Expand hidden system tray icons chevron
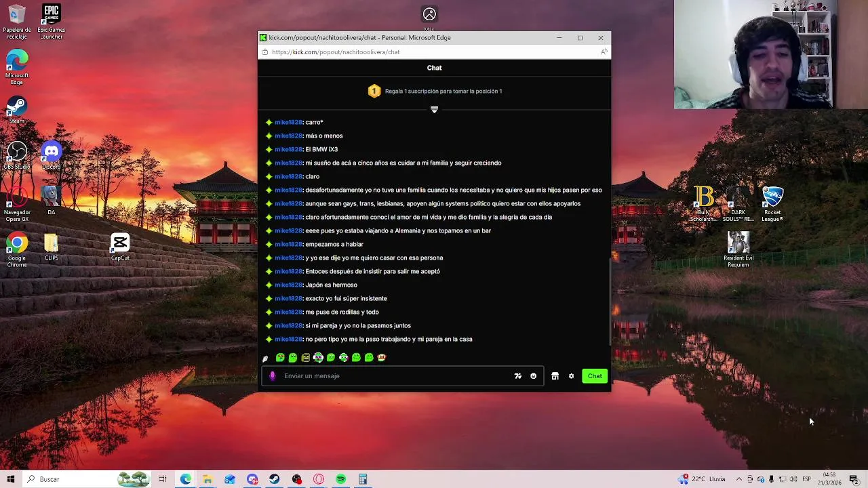Viewport: 868px width, 488px height. pyautogui.click(x=739, y=479)
